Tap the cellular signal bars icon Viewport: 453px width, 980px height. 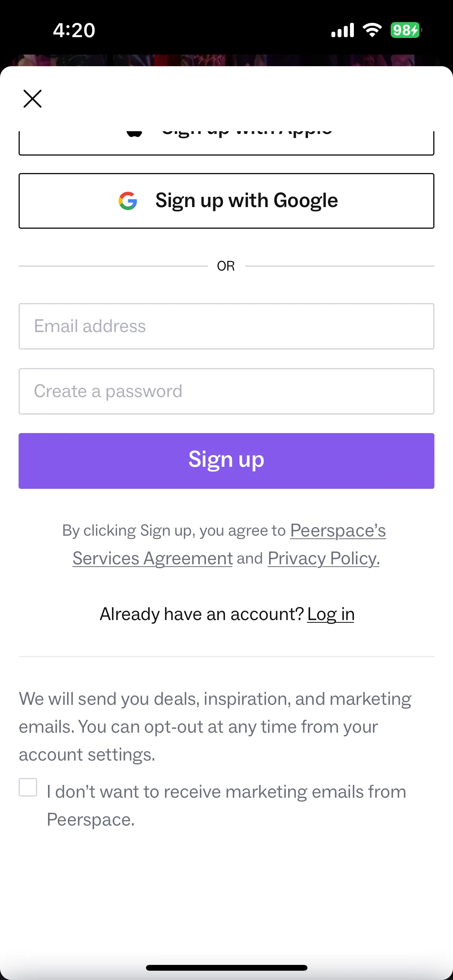pyautogui.click(x=343, y=30)
